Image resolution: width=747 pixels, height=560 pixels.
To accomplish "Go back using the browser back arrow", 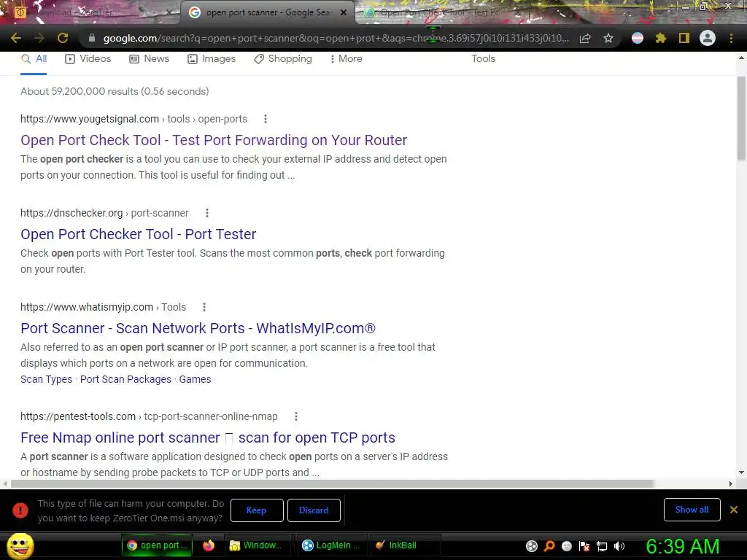I will click(x=16, y=38).
